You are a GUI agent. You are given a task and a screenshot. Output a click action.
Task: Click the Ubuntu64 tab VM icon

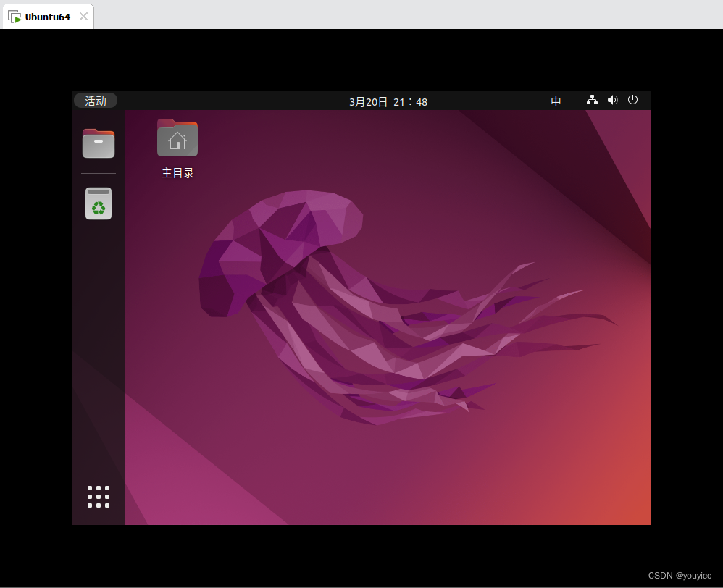(x=14, y=17)
